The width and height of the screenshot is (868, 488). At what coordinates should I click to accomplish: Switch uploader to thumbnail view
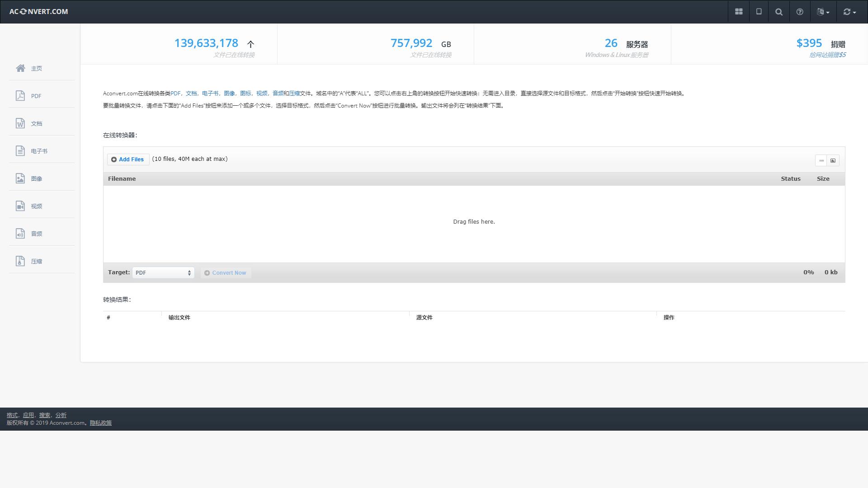click(x=833, y=160)
